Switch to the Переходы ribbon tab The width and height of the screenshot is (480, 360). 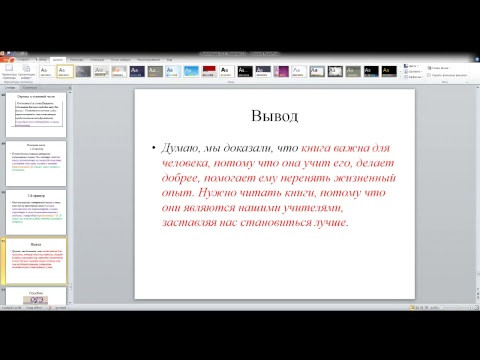77,60
